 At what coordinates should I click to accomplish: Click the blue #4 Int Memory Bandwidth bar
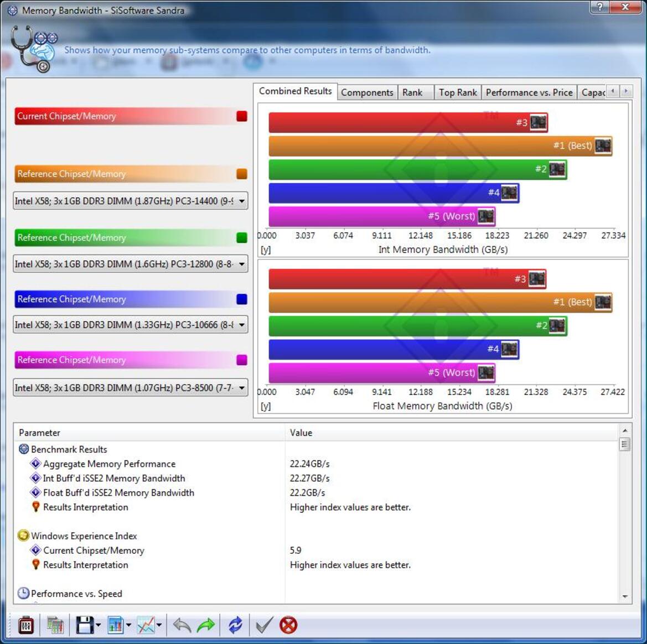tap(394, 193)
